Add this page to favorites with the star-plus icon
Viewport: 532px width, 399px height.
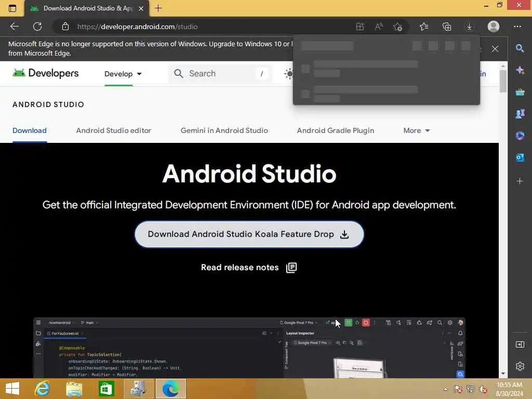pyautogui.click(x=397, y=26)
